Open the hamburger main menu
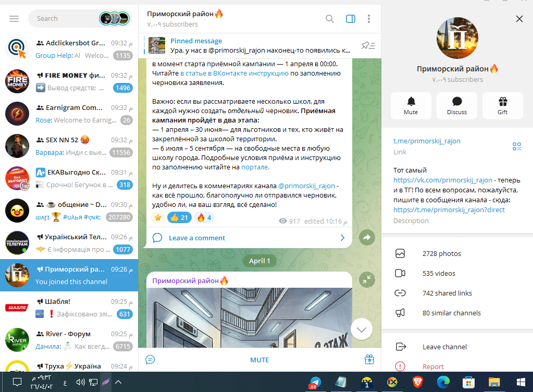The height and width of the screenshot is (392, 533). coord(14,19)
